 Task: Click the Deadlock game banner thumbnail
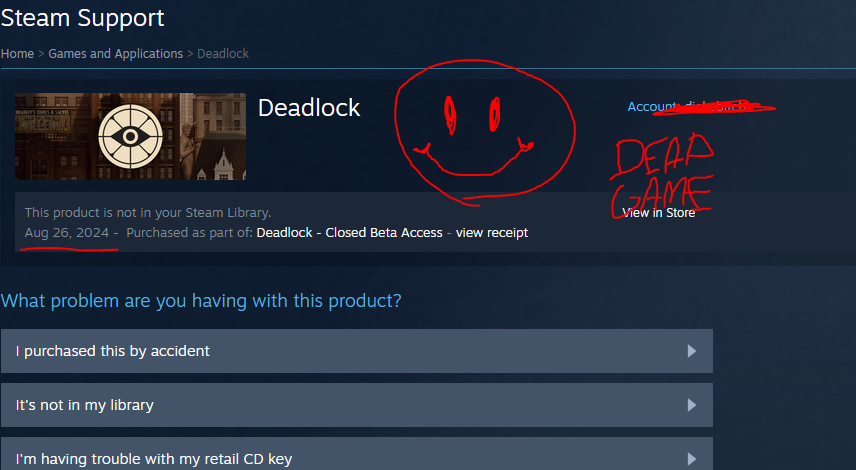coord(130,136)
